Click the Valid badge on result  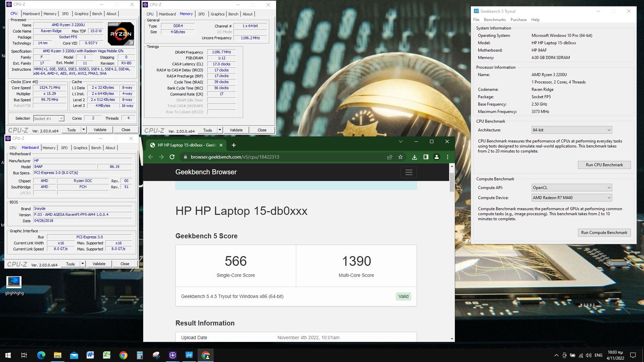pos(403,296)
